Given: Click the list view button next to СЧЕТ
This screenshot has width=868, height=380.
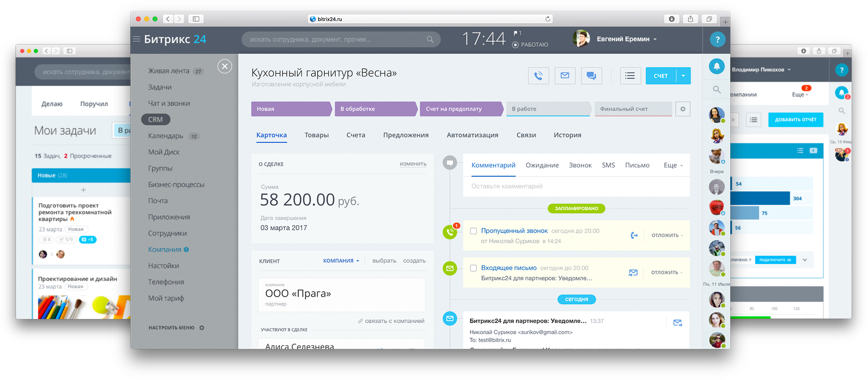Looking at the screenshot, I should pos(630,76).
